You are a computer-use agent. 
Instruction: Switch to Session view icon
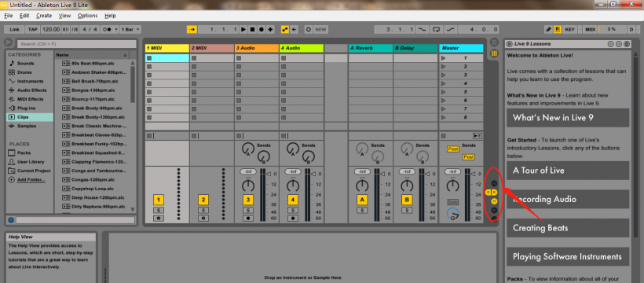494,53
